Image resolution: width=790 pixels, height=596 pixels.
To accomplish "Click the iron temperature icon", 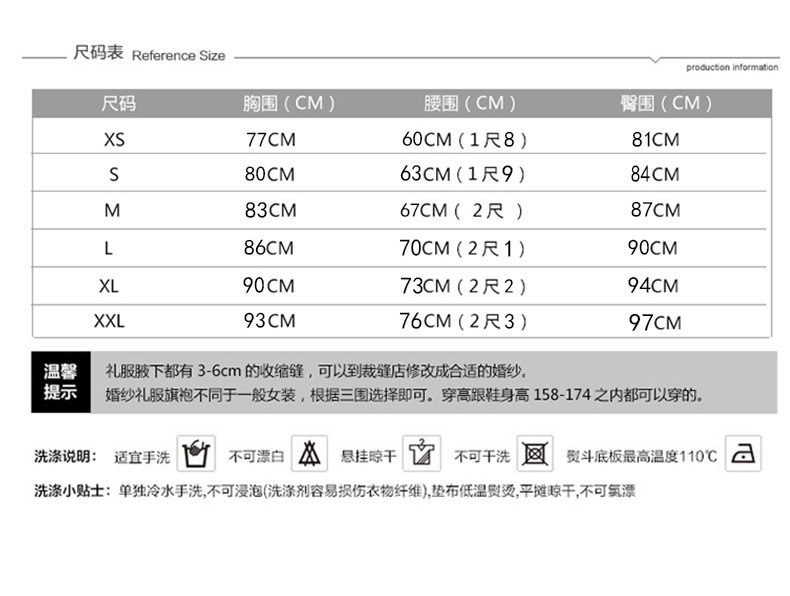I will coord(742,455).
